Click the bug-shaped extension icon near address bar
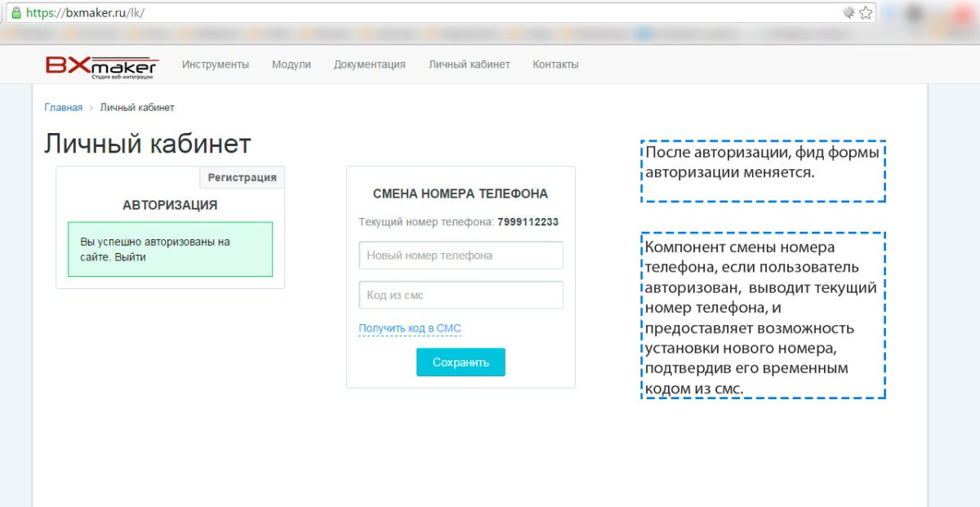Image resolution: width=980 pixels, height=507 pixels. click(848, 12)
